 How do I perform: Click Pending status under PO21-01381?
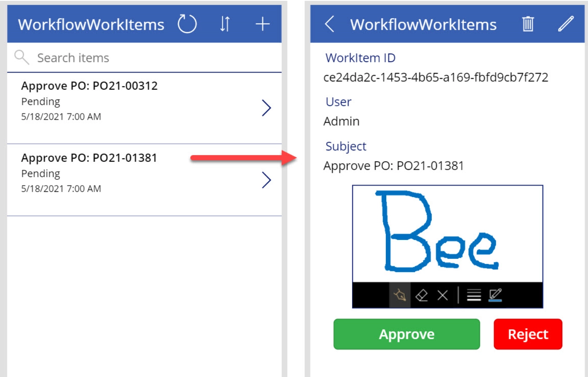(40, 174)
